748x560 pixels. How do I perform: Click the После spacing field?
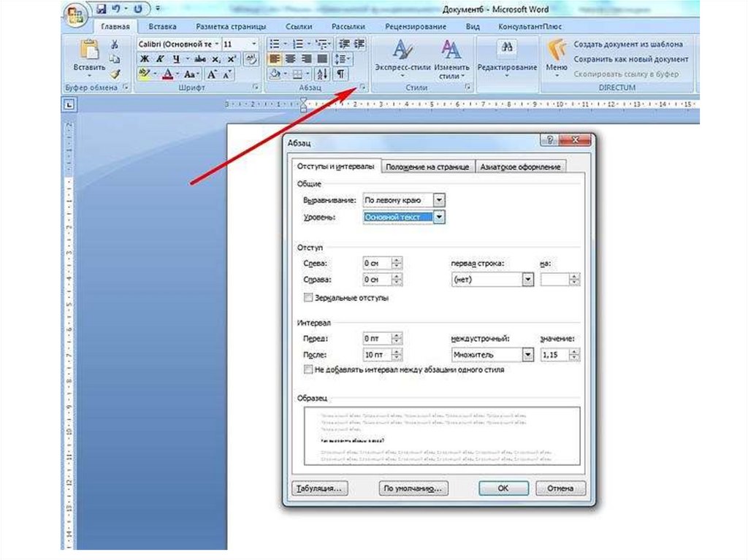click(x=378, y=355)
